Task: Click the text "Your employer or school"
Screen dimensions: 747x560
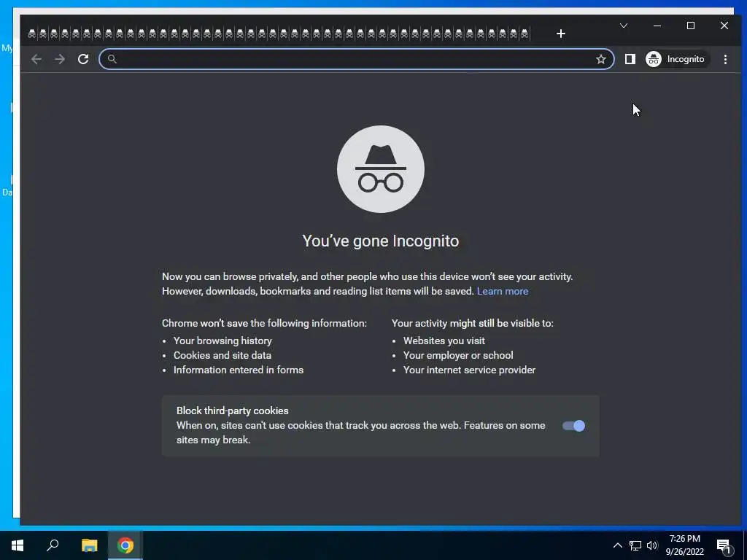Action: (x=458, y=355)
